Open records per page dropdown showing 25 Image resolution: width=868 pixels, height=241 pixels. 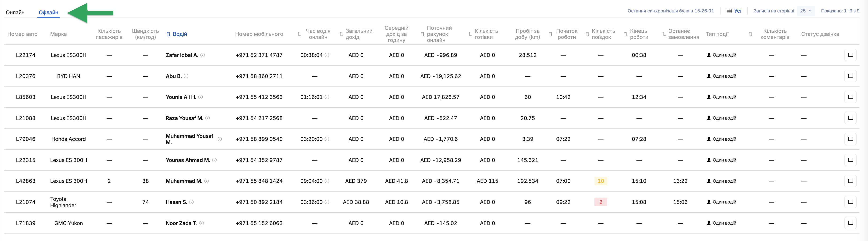click(806, 11)
